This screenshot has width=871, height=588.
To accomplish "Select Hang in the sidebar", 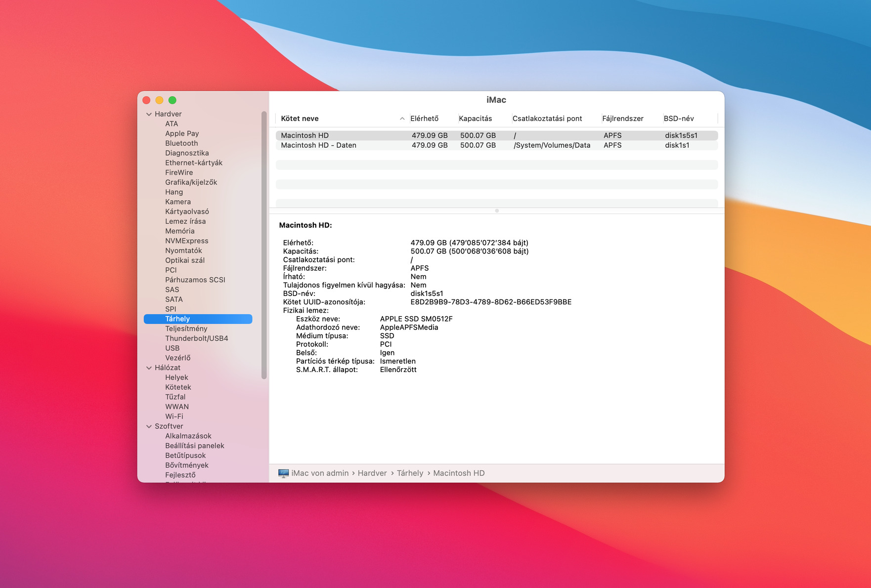I will click(174, 192).
